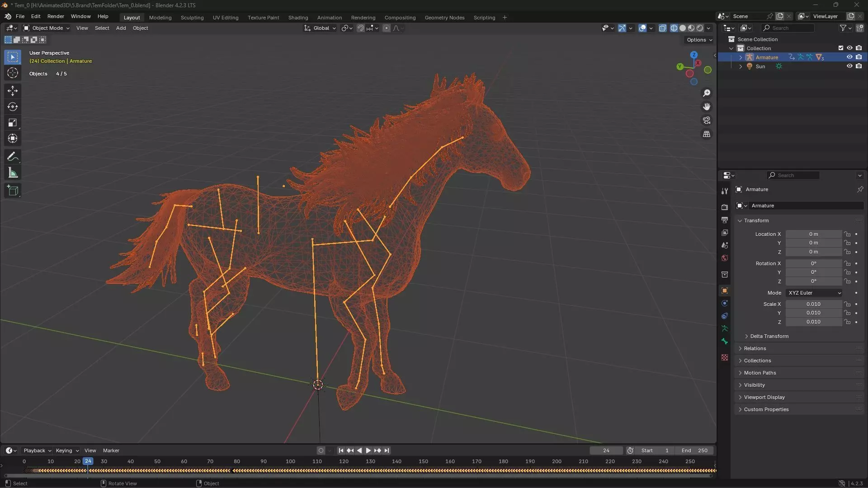Click the Scale X value field

pos(813,304)
